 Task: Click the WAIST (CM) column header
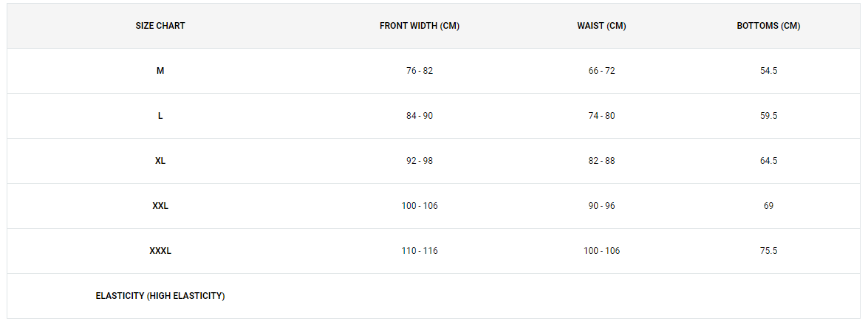coord(602,26)
